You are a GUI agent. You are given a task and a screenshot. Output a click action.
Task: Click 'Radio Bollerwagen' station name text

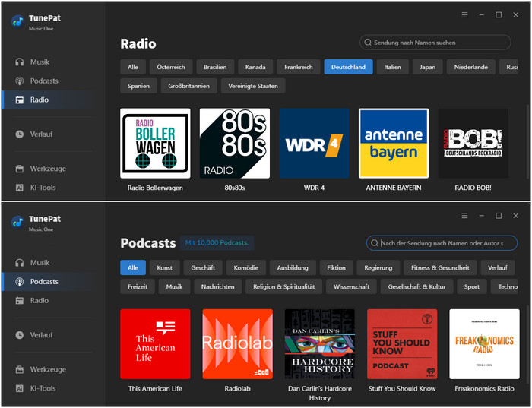155,188
